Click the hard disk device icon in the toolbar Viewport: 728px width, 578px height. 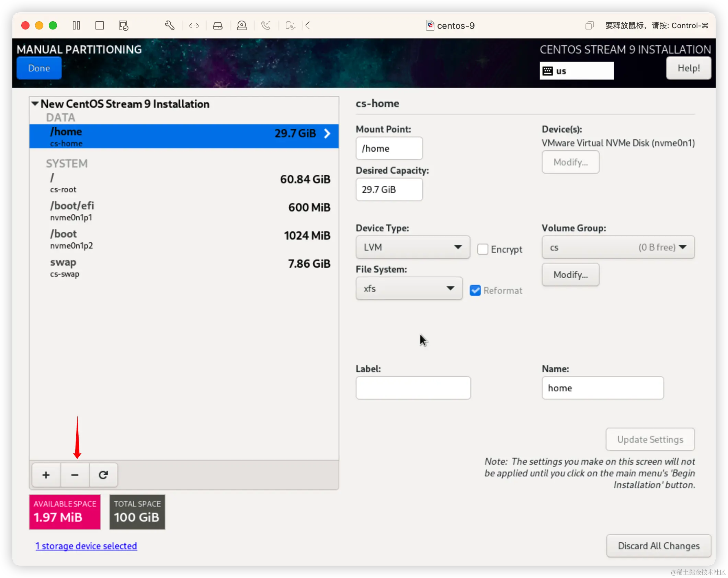[218, 25]
